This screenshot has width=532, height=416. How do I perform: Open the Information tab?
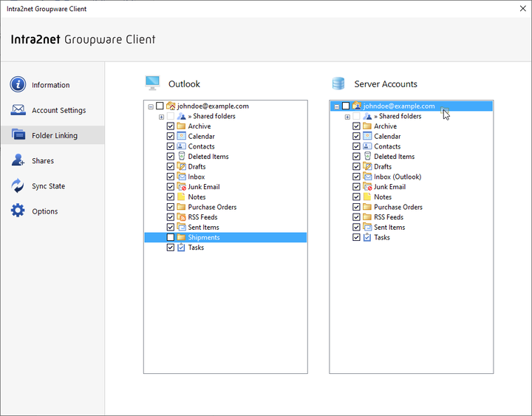coord(52,84)
